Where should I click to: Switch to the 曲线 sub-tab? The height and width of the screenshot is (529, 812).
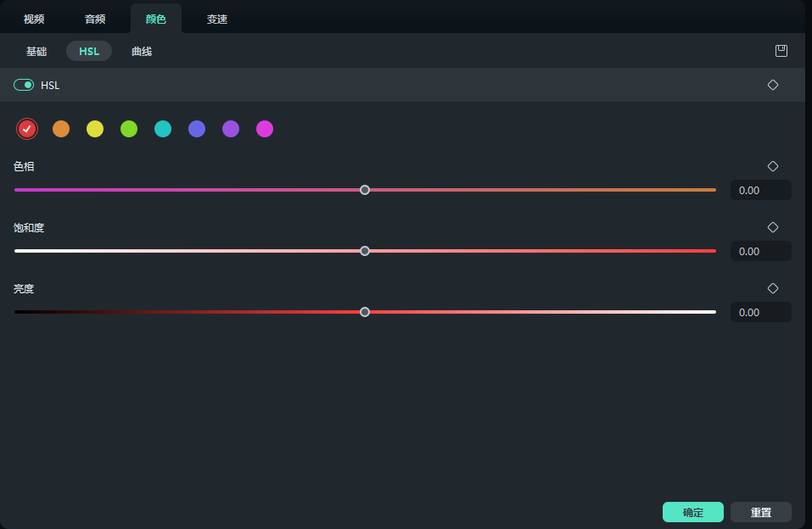coord(142,51)
